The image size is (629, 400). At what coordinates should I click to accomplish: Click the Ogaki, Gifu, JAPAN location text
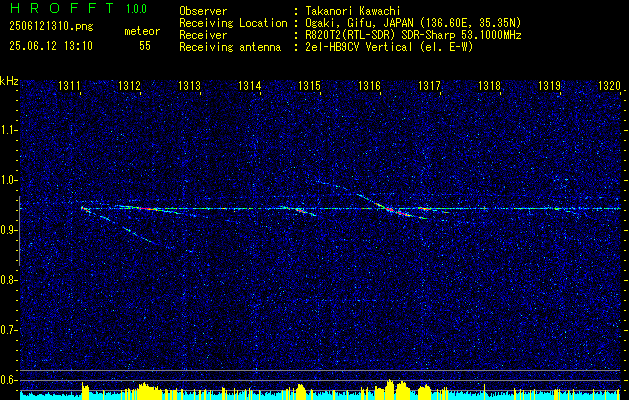pyautogui.click(x=413, y=23)
